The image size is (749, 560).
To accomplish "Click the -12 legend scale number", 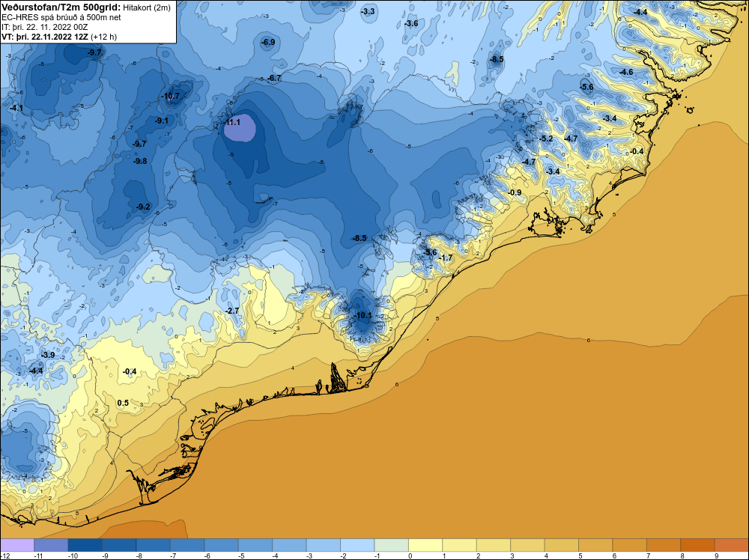I will point(4,556).
